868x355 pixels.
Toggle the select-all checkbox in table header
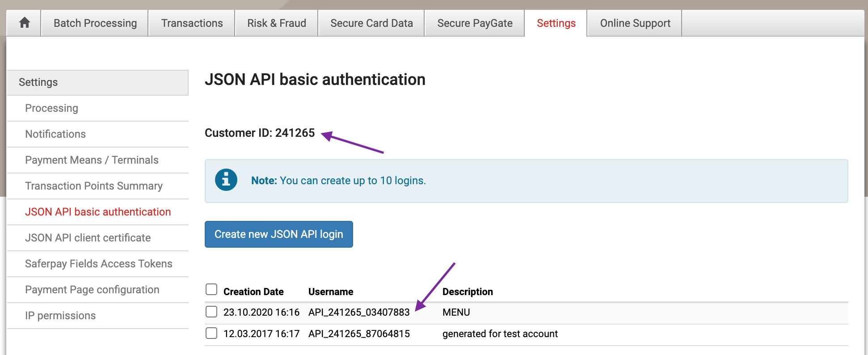click(211, 289)
